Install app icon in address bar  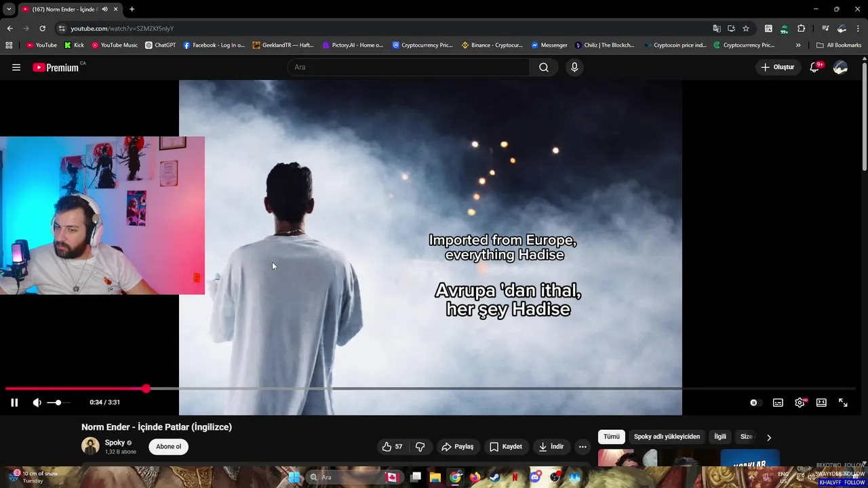click(731, 28)
